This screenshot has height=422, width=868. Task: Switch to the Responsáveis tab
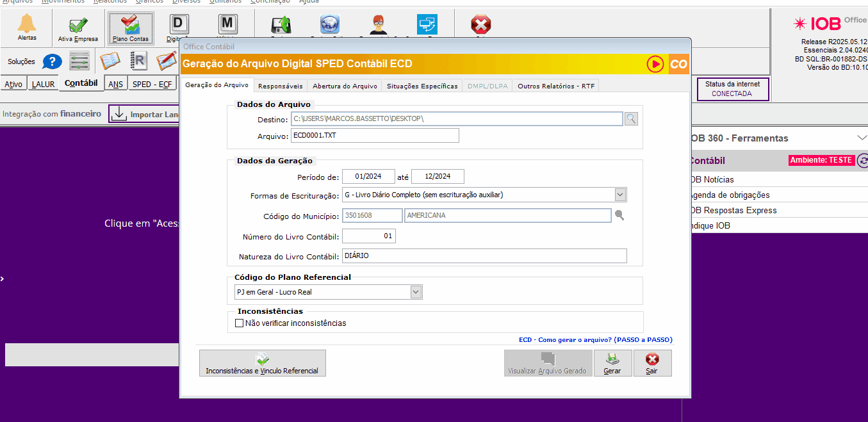tap(280, 86)
